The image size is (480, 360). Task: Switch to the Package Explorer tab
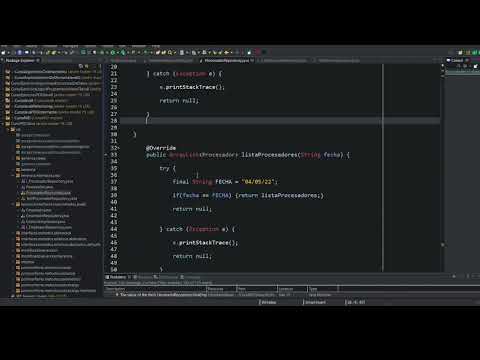(20, 60)
